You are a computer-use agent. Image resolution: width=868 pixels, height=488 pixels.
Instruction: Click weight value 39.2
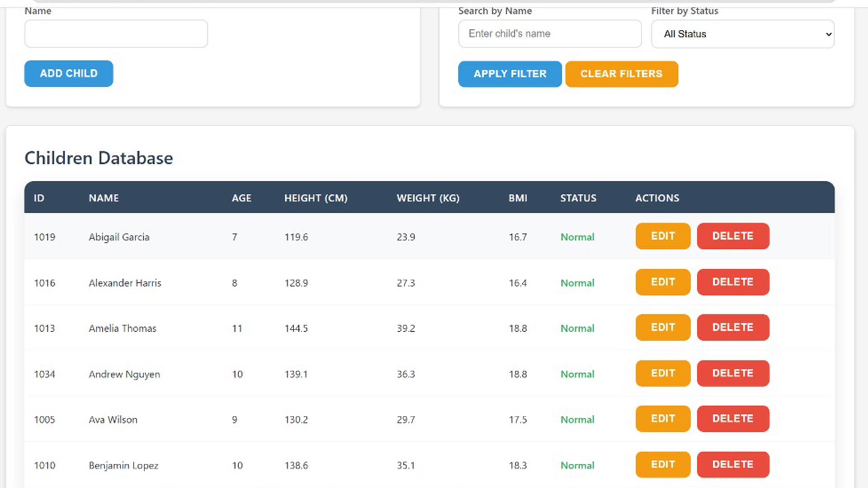point(406,328)
